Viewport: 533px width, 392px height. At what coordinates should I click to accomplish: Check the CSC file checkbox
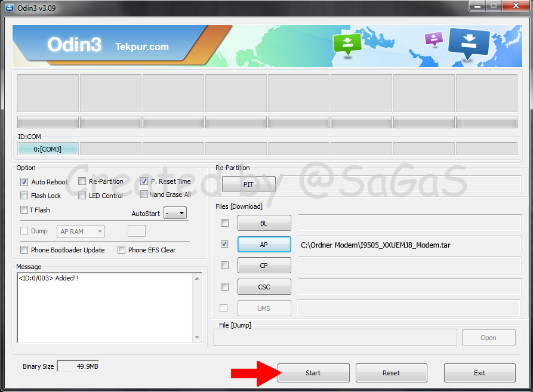click(224, 287)
